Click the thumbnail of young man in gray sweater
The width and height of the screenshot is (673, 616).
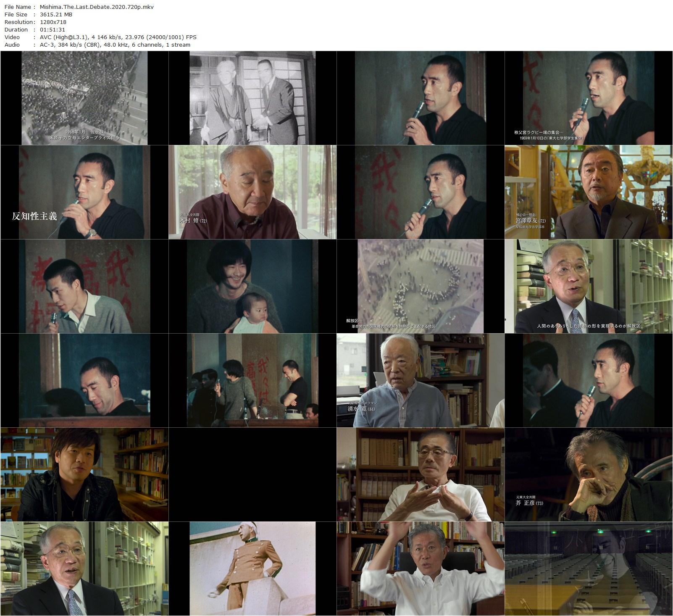[x=84, y=287]
